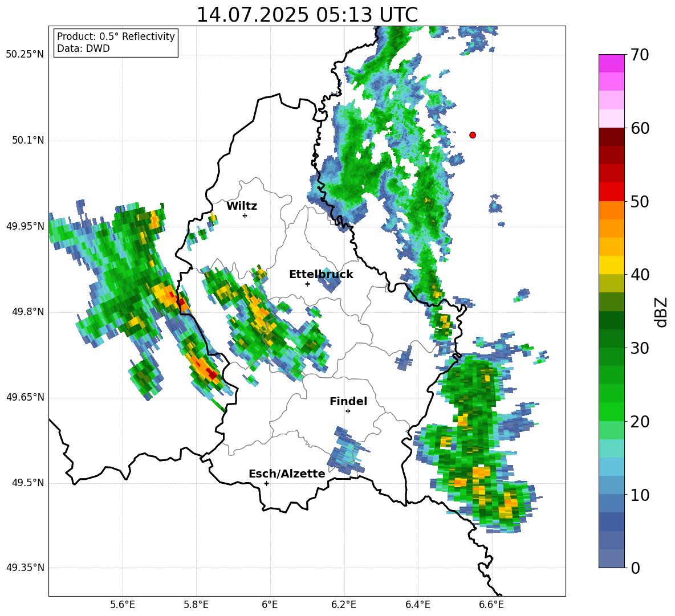Click the Data: DWD text

[x=83, y=48]
